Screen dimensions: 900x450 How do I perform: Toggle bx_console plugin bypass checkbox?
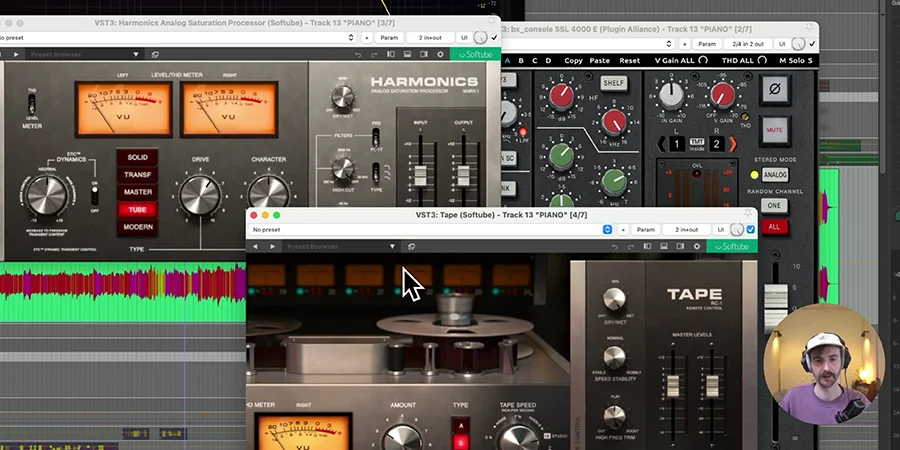(x=812, y=44)
